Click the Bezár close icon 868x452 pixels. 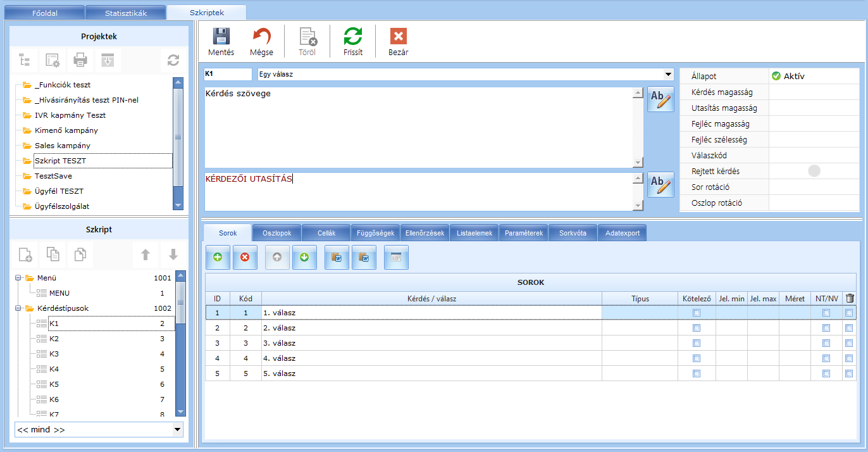(398, 37)
